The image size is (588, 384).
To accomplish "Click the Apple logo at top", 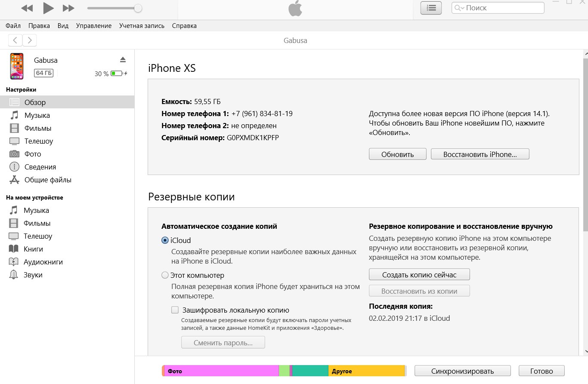I will [295, 8].
